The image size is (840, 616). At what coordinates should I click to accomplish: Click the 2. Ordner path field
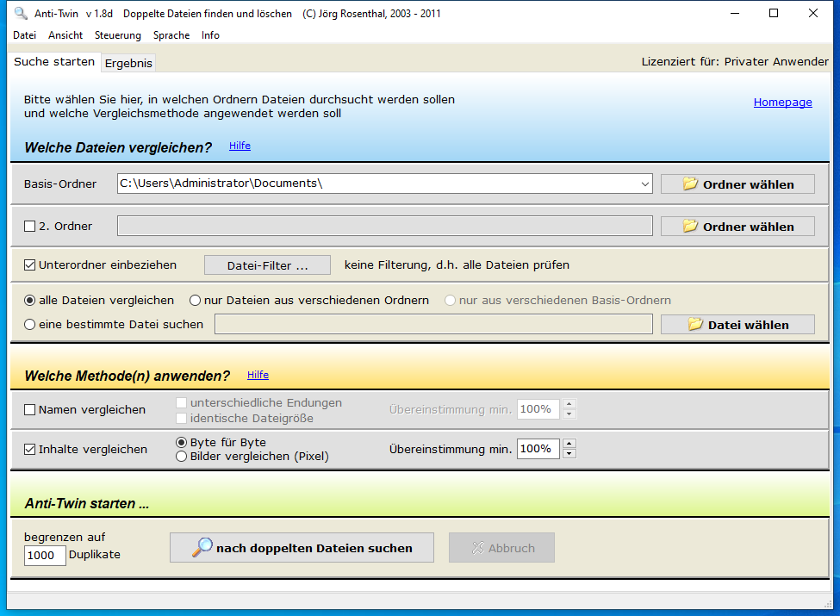click(384, 226)
